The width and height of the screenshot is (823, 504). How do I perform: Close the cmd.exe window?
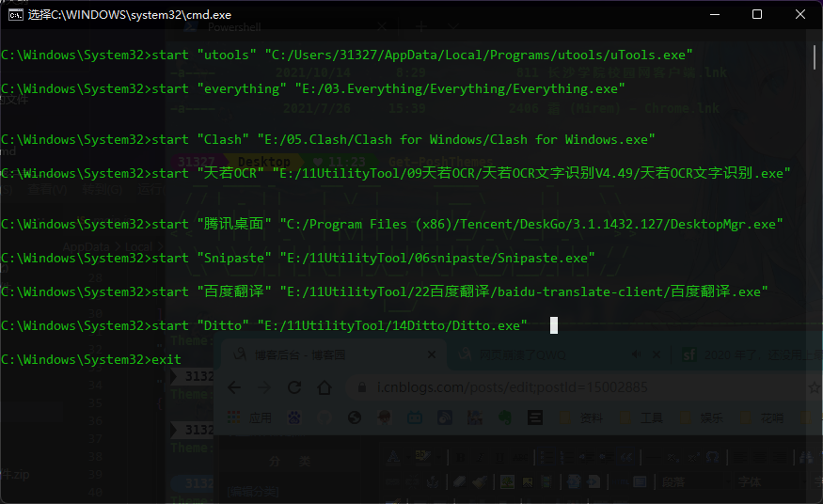click(x=799, y=15)
